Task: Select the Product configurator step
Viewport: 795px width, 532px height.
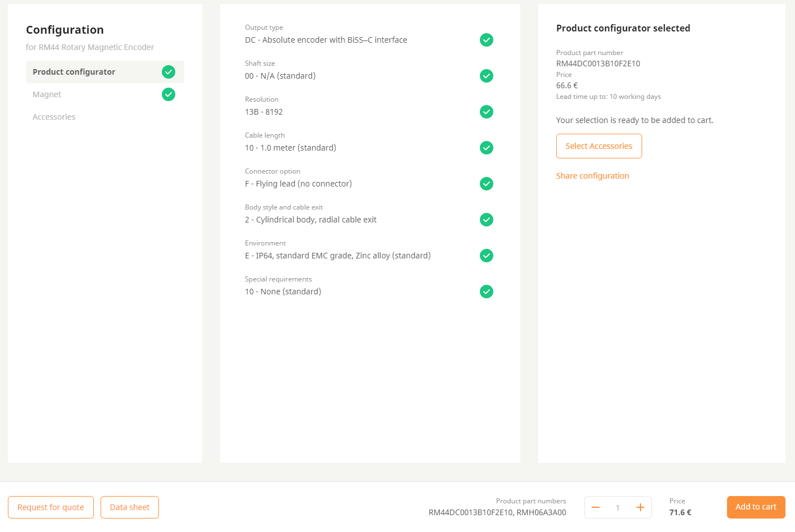Action: tap(74, 72)
